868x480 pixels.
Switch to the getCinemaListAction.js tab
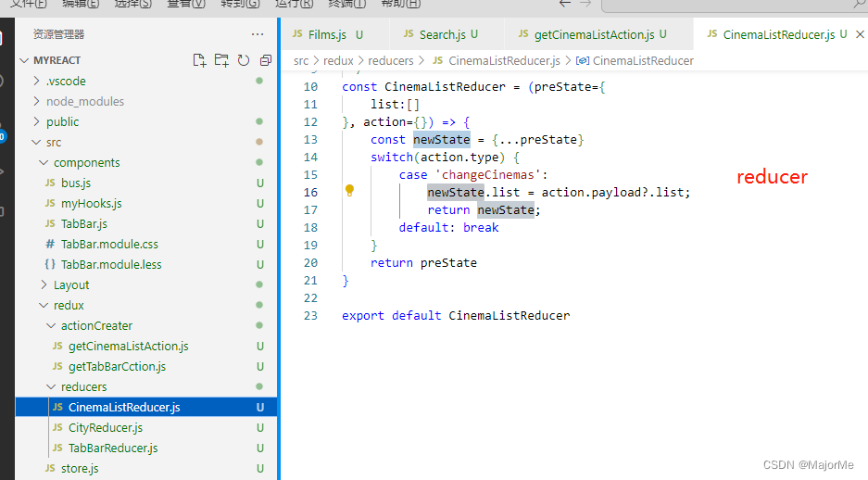(x=598, y=34)
